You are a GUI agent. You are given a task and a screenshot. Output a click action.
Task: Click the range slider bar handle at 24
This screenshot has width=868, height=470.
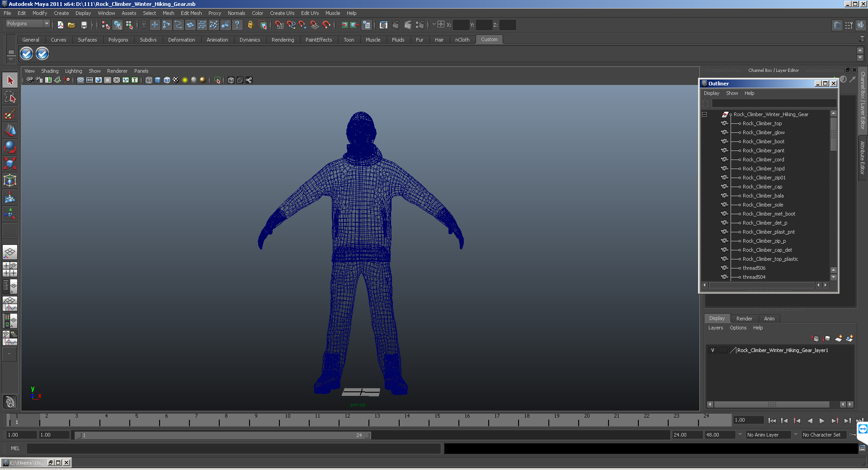[368, 435]
